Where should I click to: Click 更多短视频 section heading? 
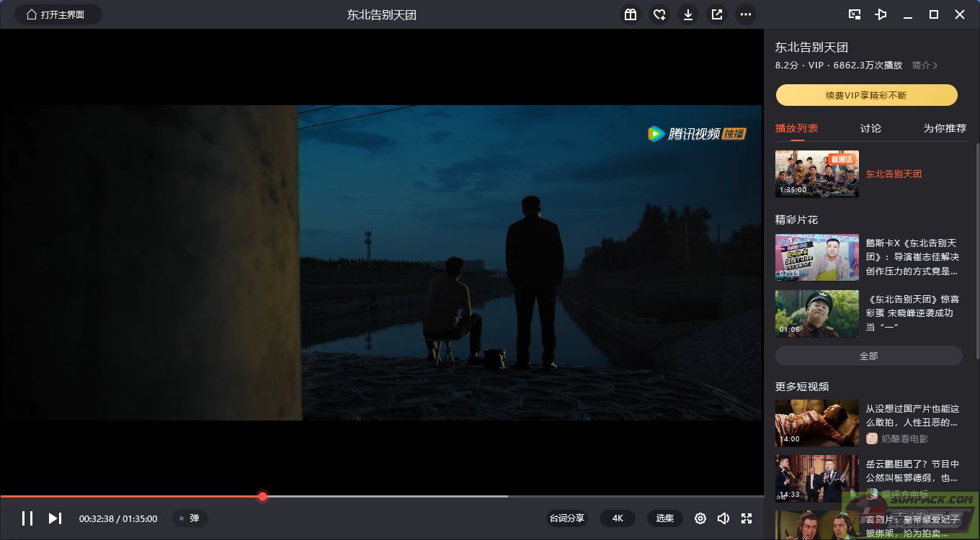(x=802, y=387)
